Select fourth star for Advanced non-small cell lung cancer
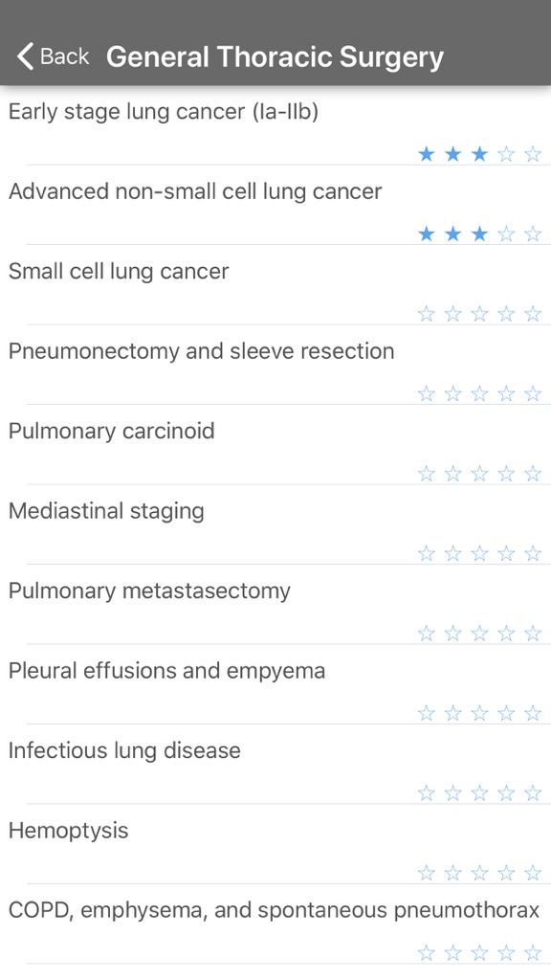The height and width of the screenshot is (980, 551). [506, 234]
